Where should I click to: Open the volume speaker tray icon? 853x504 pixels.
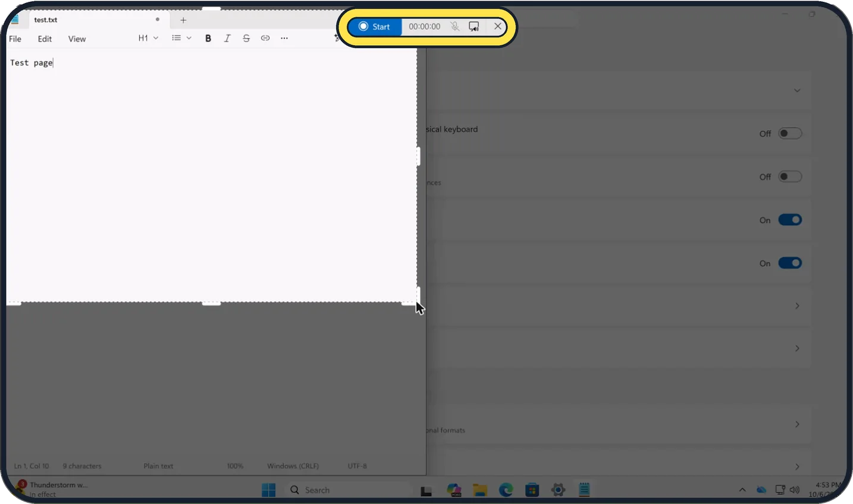(795, 490)
